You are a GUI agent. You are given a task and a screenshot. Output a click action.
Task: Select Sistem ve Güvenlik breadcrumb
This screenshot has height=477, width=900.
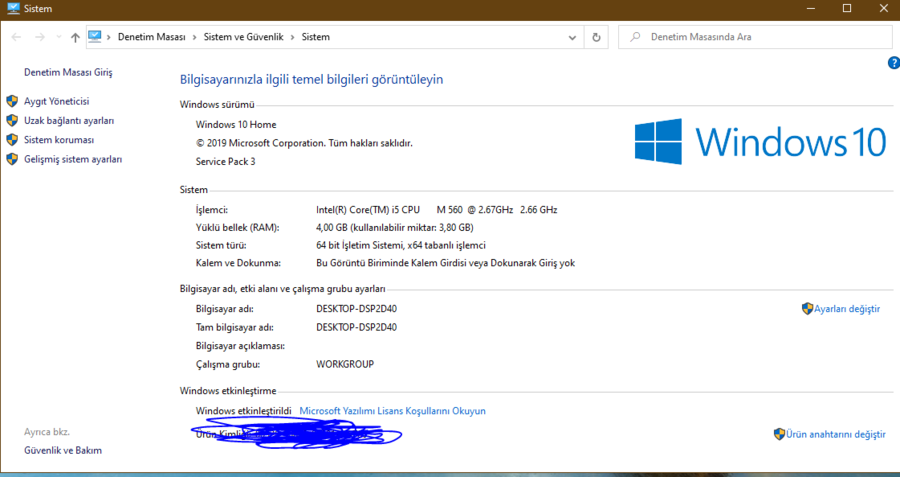[243, 37]
